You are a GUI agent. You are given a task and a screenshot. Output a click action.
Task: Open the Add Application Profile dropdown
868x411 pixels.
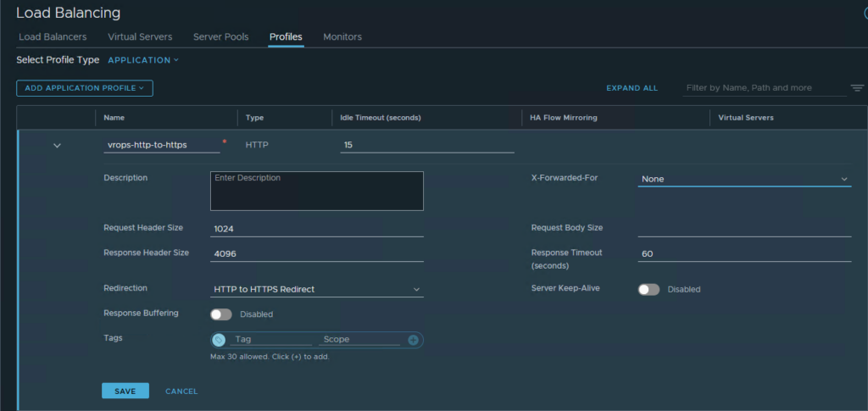pyautogui.click(x=84, y=87)
